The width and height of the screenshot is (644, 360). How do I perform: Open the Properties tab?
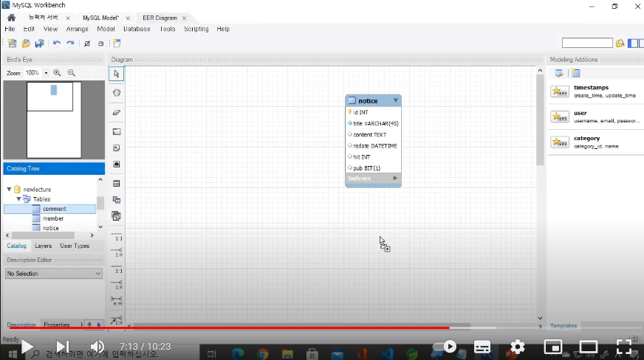tap(57, 325)
